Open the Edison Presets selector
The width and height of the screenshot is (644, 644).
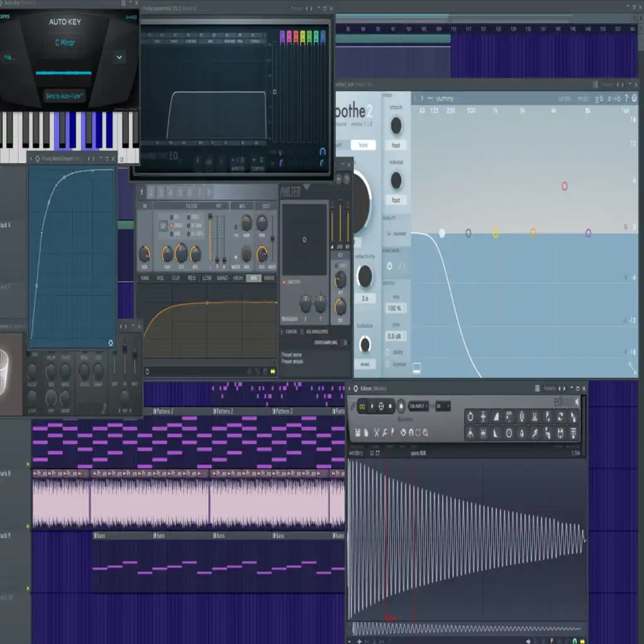click(549, 389)
